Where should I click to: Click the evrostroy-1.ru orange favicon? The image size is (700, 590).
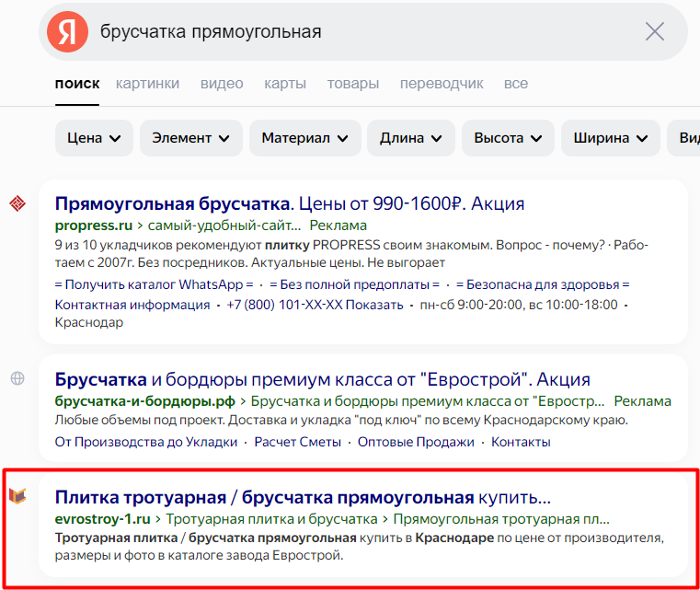click(x=17, y=497)
